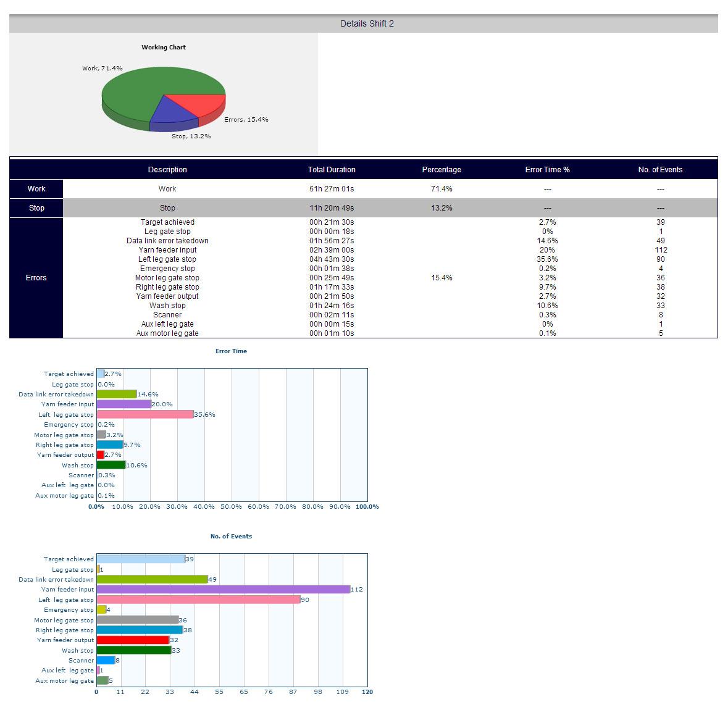Click the pink 90 Left leg gate stop events bar
Screen dimensions: 728x715
click(199, 600)
